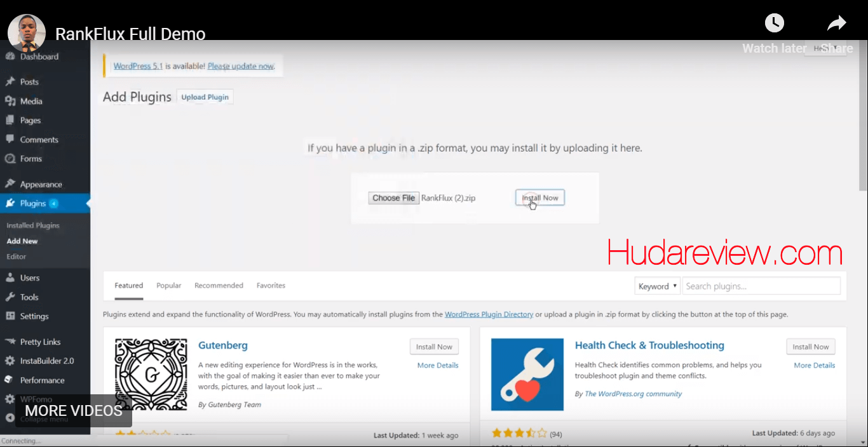
Task: Open the Keyword search type dropdown
Action: [x=658, y=286]
